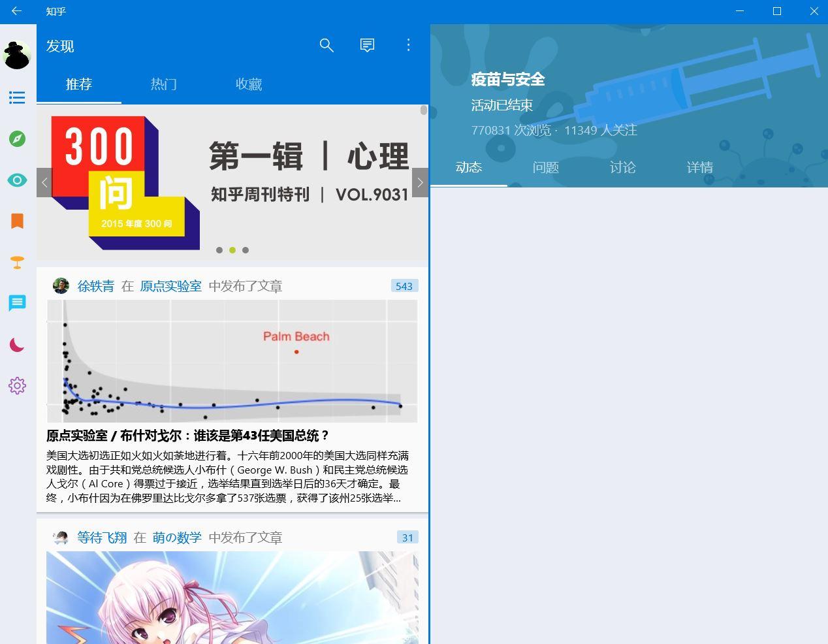Open the 原点实验室 column link

pyautogui.click(x=171, y=286)
